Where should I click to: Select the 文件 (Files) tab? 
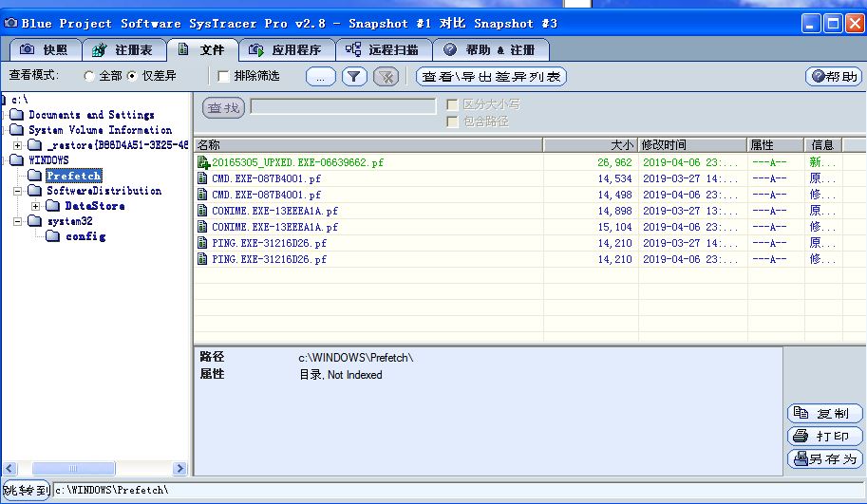[x=203, y=49]
